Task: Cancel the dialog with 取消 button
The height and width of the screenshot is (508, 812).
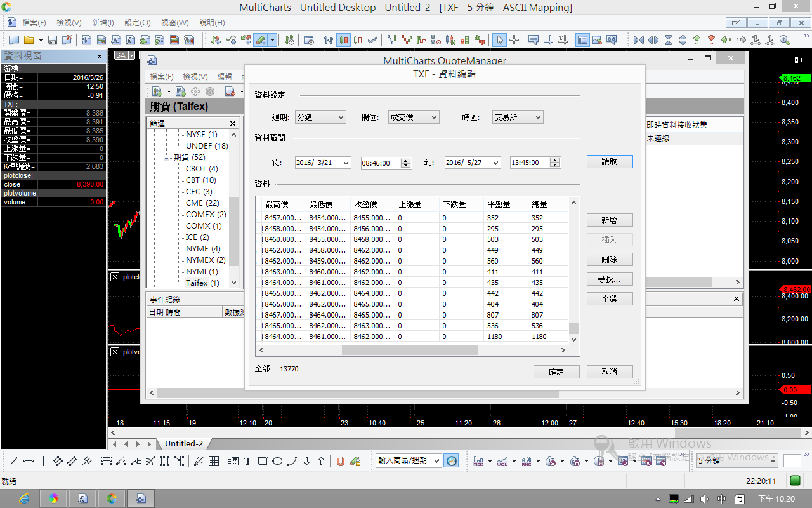Action: [610, 372]
